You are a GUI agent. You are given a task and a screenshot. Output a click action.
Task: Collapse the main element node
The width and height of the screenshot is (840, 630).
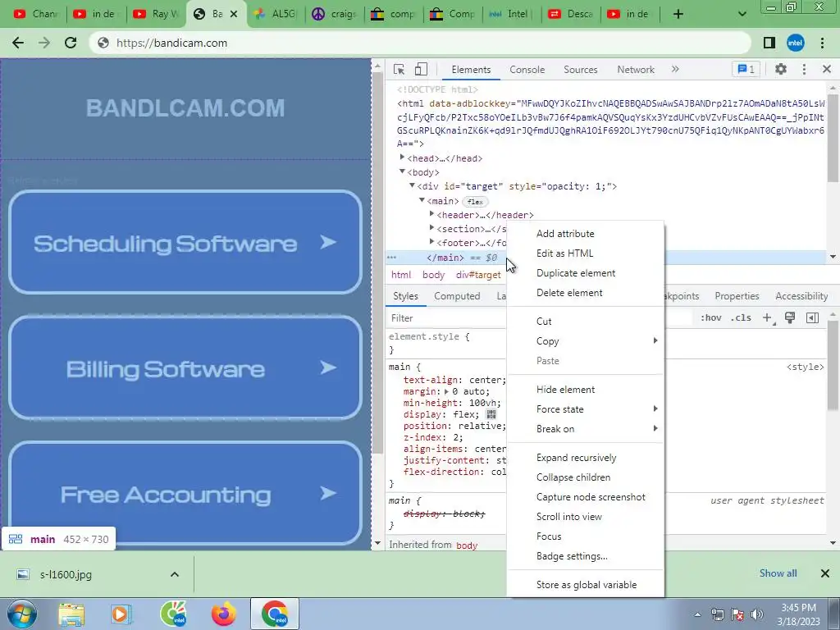coord(422,200)
